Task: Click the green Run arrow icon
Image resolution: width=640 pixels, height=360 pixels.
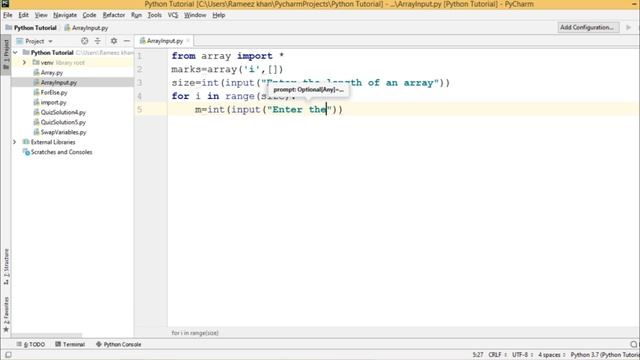Action: pos(629,27)
